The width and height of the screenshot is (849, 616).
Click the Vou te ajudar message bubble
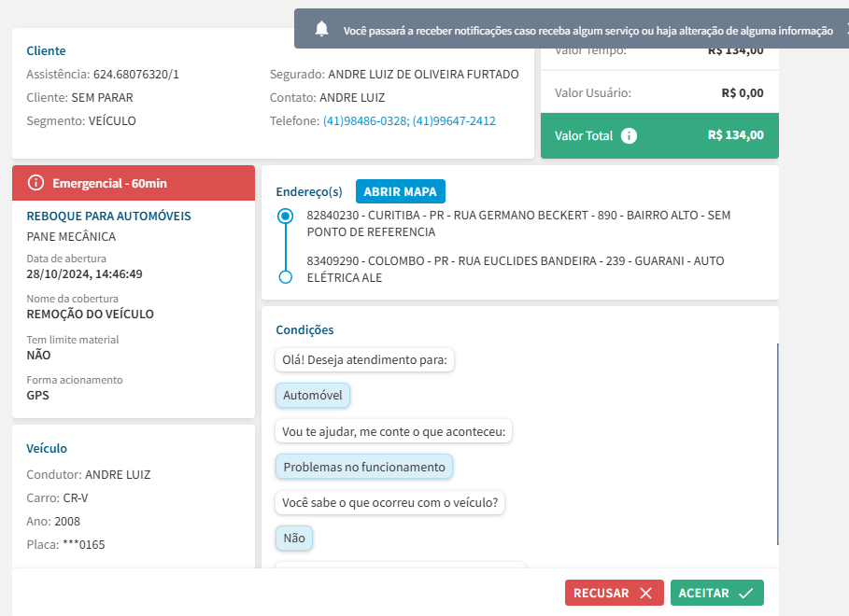tap(393, 431)
